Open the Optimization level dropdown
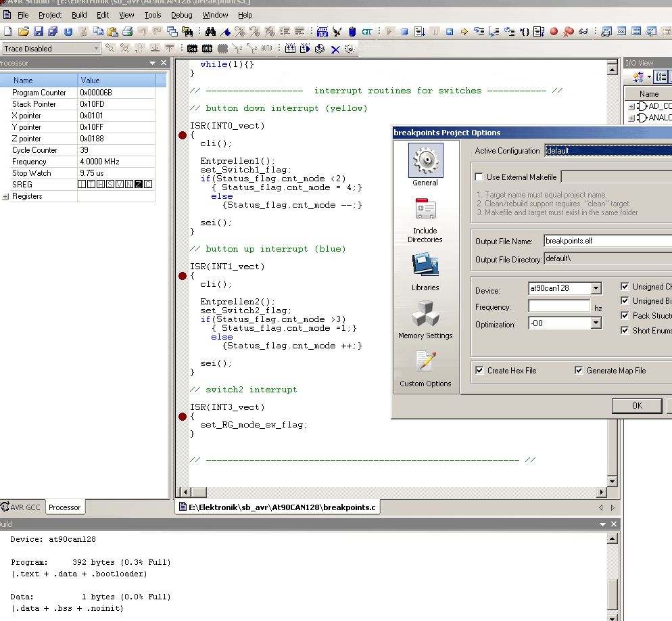This screenshot has width=672, height=621. pos(596,324)
